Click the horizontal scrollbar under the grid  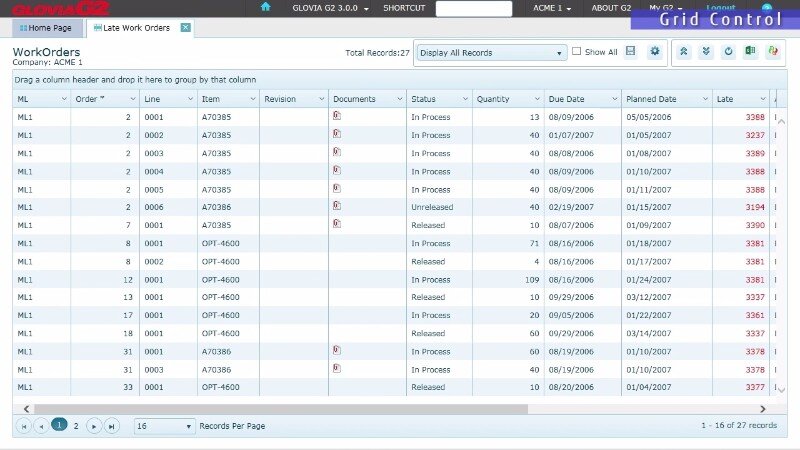coord(280,408)
